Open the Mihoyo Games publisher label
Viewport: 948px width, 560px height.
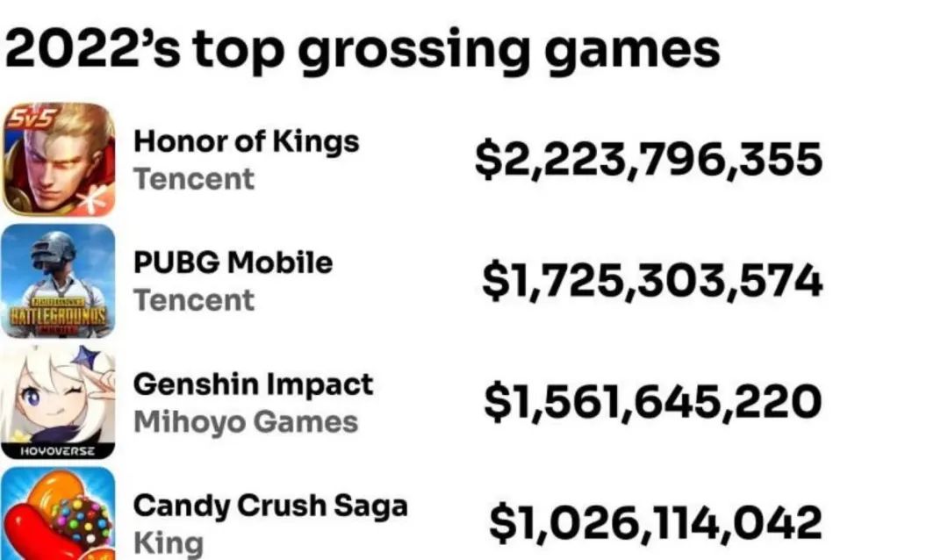pos(245,422)
